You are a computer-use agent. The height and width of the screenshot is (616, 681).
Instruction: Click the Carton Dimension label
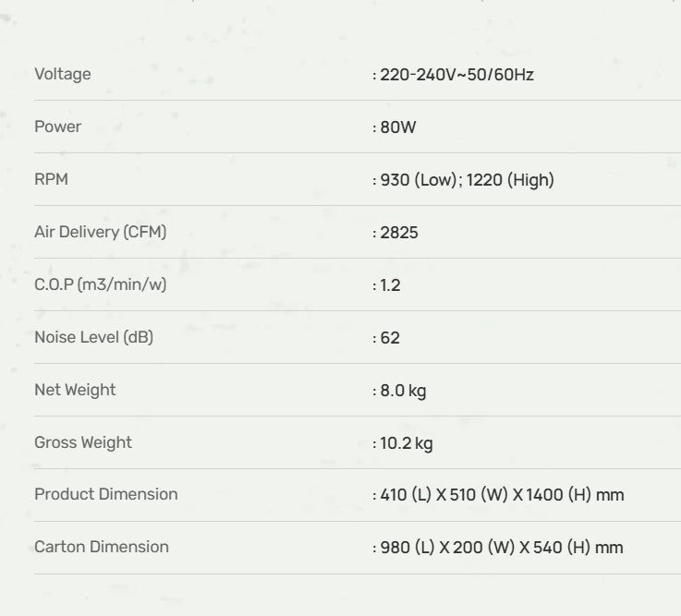102,547
